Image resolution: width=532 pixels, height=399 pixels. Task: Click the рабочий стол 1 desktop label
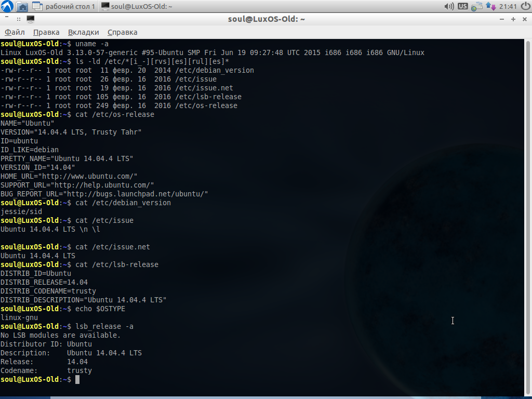point(70,6)
